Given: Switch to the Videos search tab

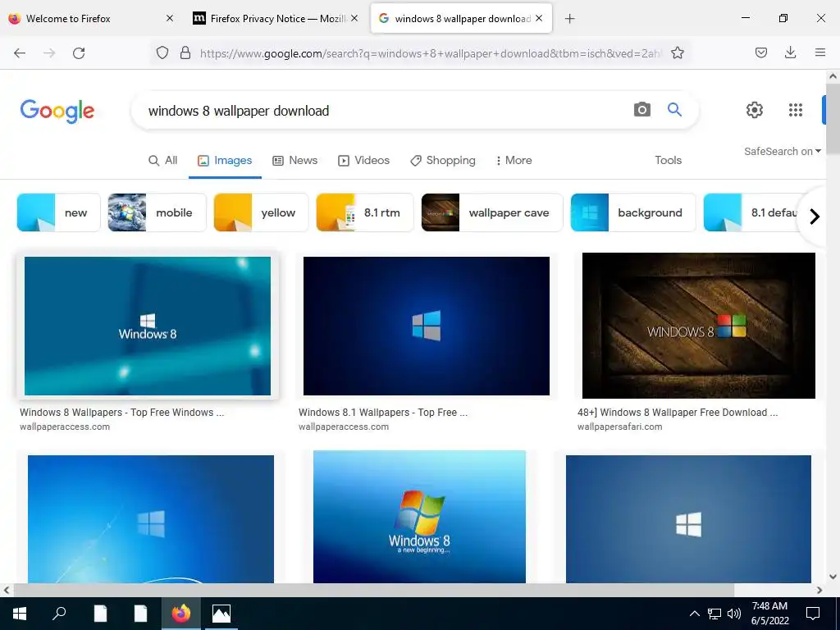Looking at the screenshot, I should click(363, 160).
